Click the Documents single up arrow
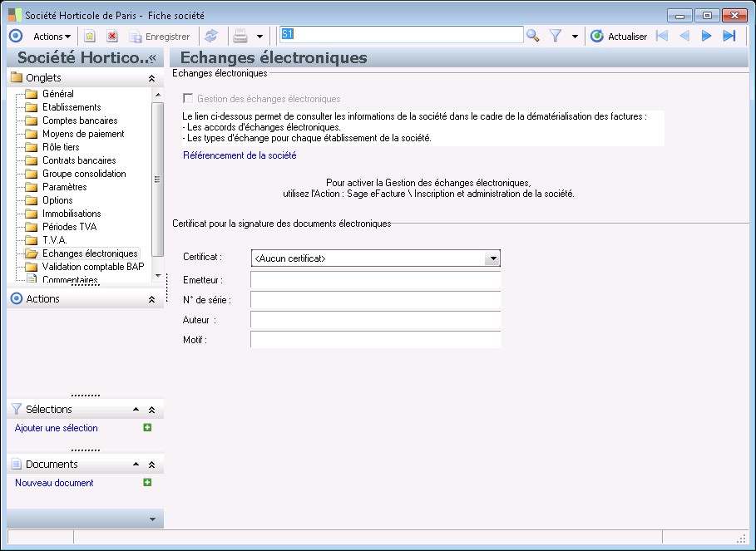The image size is (756, 551). pos(136,465)
